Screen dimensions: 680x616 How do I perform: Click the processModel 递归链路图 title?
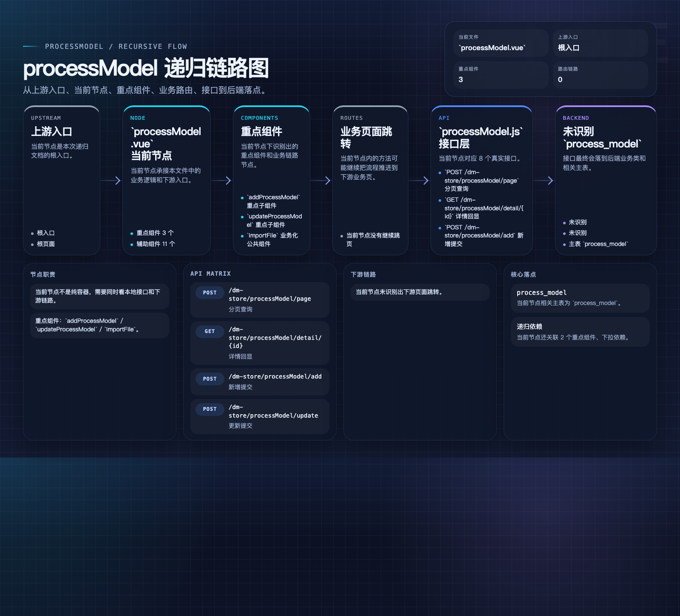[146, 68]
